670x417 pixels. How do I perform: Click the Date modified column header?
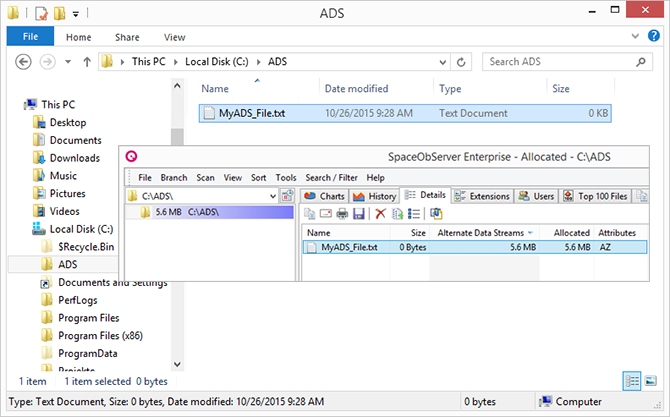pos(356,88)
